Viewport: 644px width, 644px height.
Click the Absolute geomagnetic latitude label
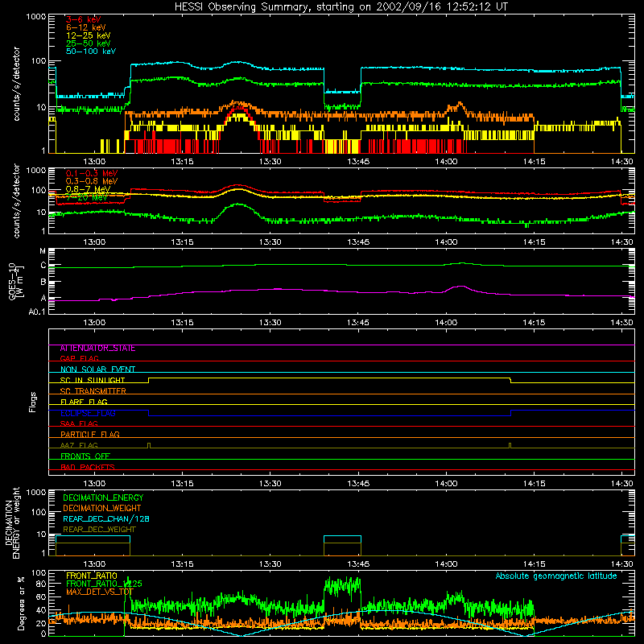556,576
